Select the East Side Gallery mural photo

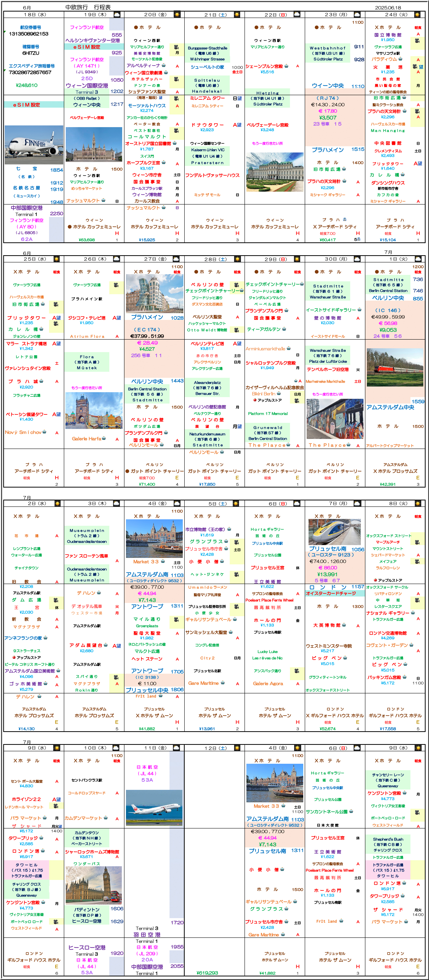(x=335, y=419)
